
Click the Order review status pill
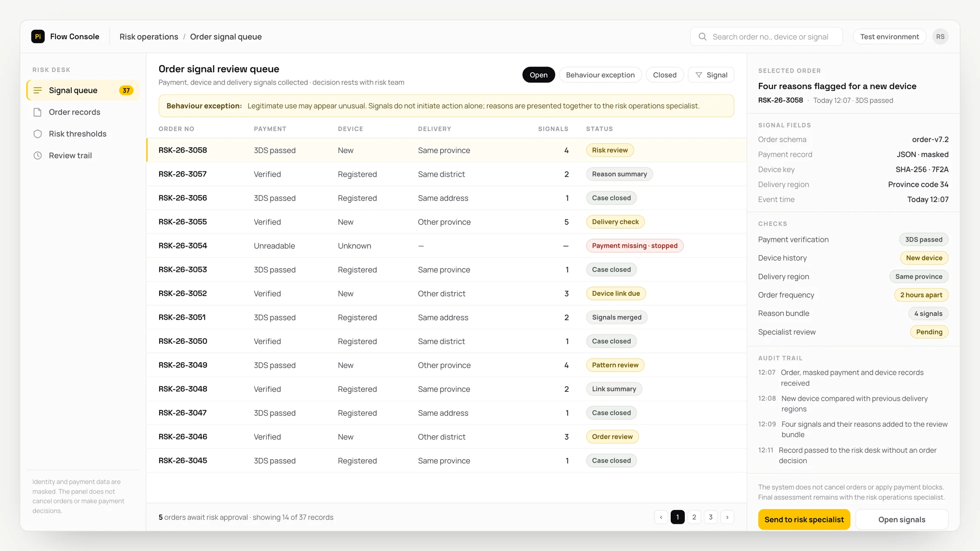(x=612, y=436)
